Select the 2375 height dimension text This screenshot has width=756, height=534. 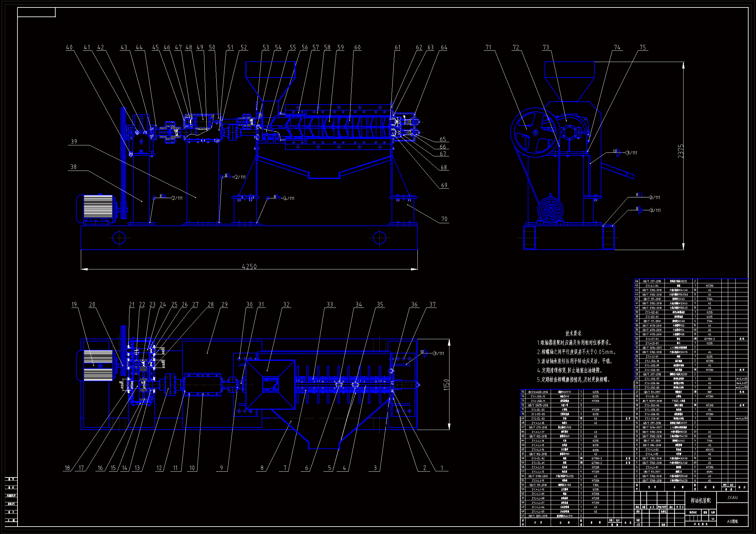click(680, 151)
